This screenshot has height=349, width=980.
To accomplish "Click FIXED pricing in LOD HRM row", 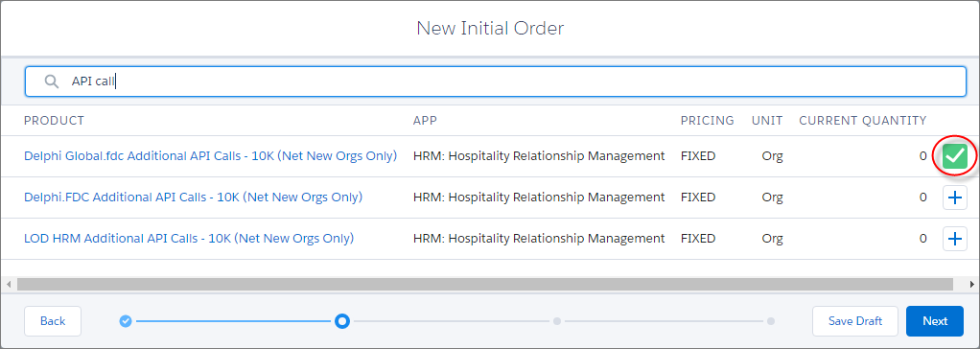I will pyautogui.click(x=698, y=239).
